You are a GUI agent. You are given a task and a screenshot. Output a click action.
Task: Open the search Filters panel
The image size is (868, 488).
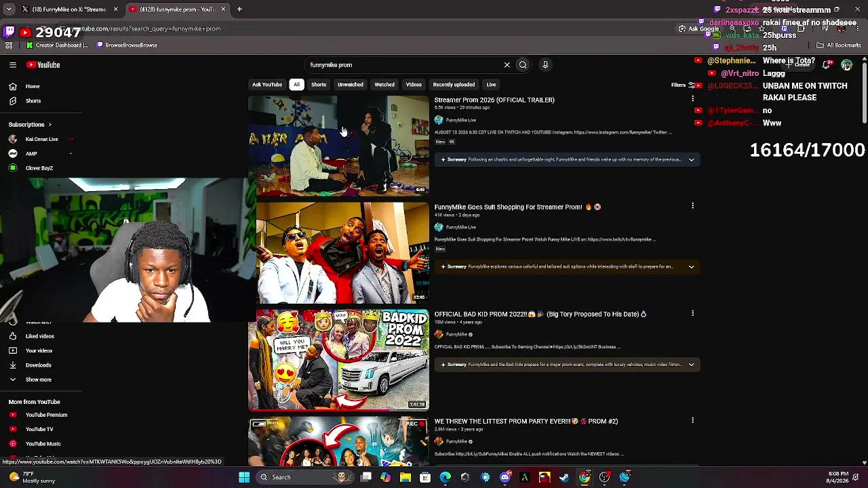point(683,85)
